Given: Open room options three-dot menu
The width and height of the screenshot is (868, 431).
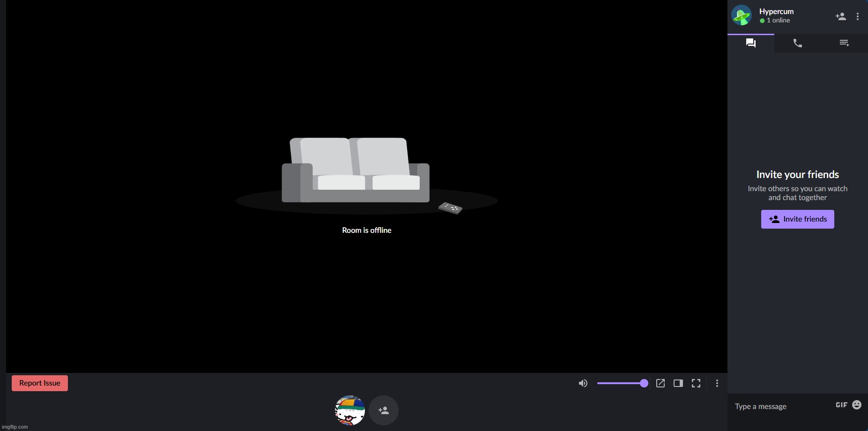Looking at the screenshot, I should pos(857,16).
